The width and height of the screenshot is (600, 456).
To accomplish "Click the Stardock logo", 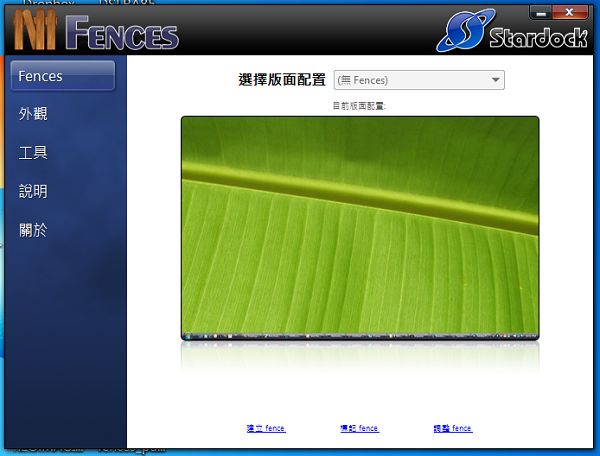I will click(512, 31).
